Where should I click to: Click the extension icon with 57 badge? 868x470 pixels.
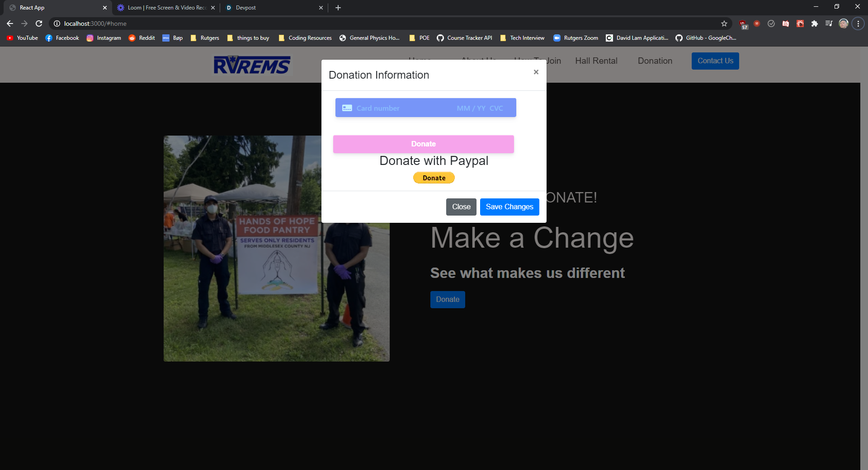pos(743,24)
